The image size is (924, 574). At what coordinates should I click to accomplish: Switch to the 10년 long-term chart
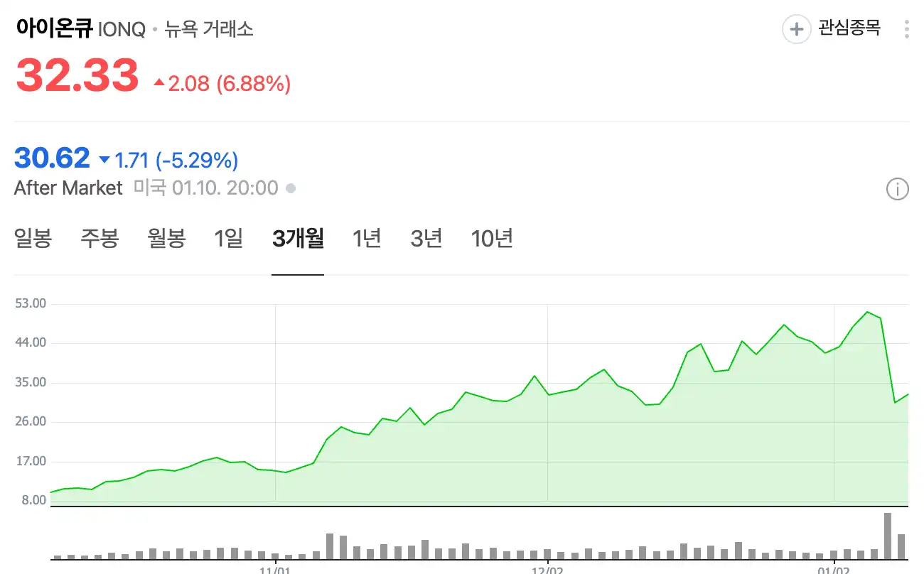(x=492, y=239)
